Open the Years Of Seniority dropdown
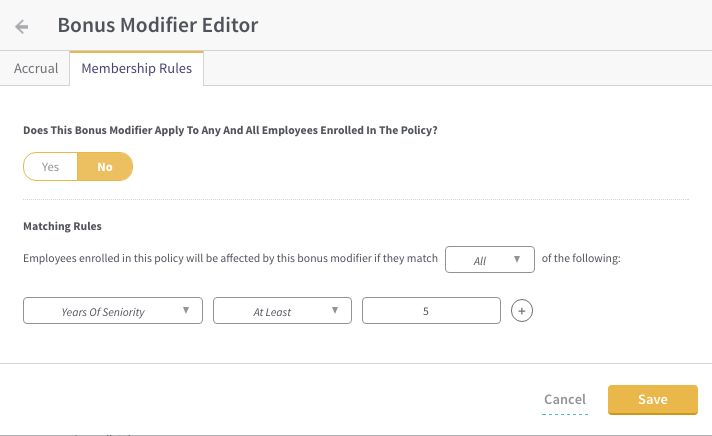This screenshot has width=712, height=436. tap(113, 311)
